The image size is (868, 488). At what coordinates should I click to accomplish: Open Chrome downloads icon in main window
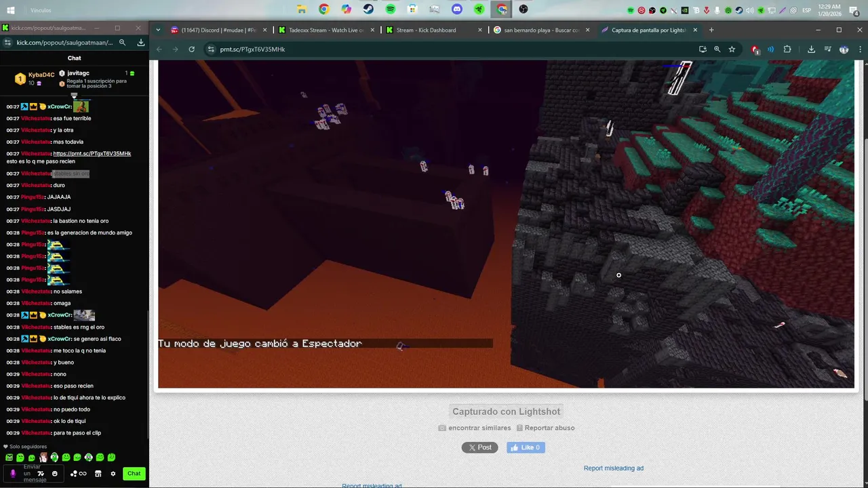[811, 49]
